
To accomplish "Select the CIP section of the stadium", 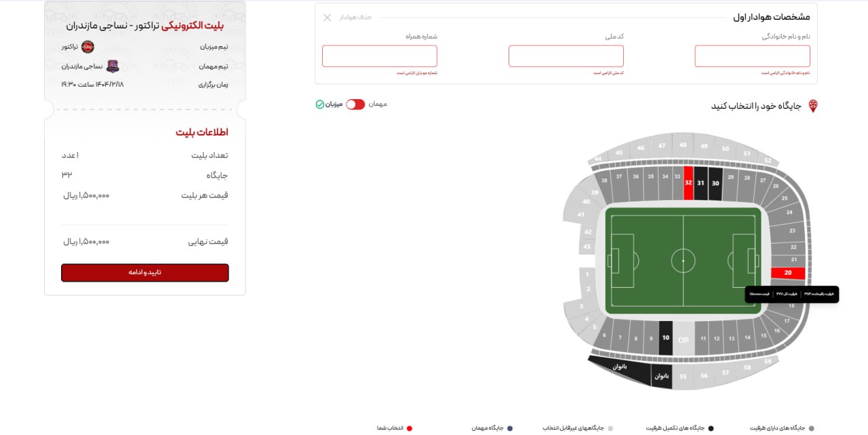I will click(x=683, y=339).
